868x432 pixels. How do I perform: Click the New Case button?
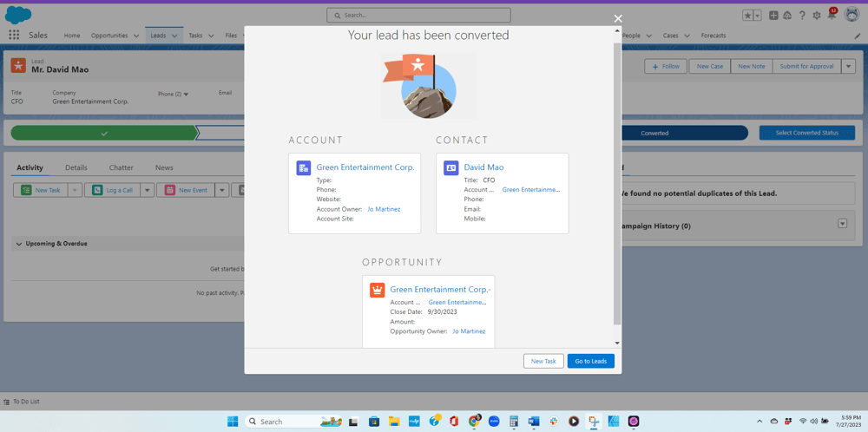pos(710,67)
